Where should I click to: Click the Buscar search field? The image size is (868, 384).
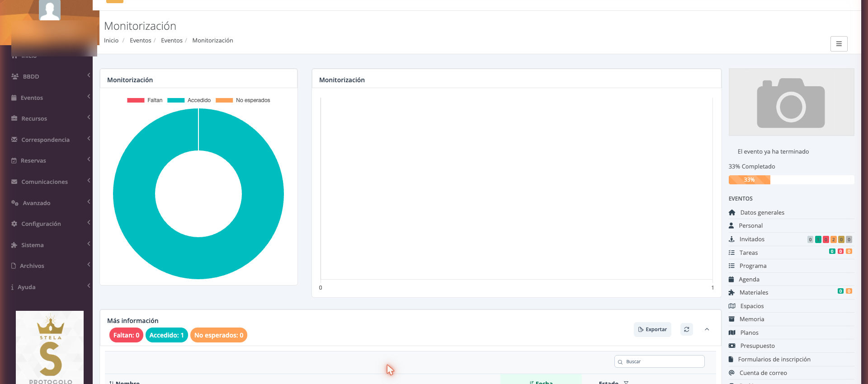coord(659,361)
